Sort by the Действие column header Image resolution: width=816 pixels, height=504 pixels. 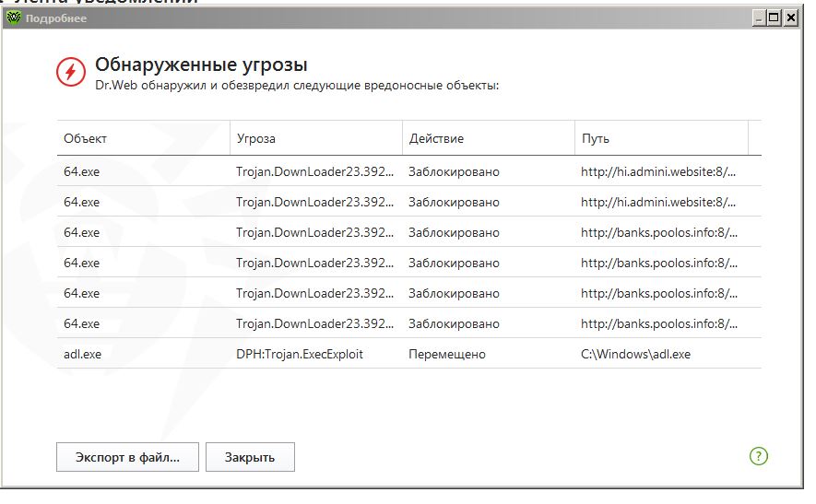click(x=489, y=138)
